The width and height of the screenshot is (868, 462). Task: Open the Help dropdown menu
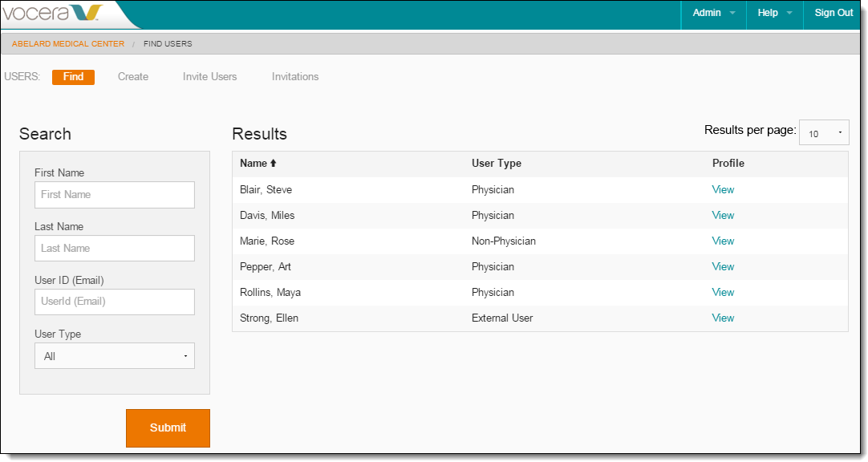(774, 13)
